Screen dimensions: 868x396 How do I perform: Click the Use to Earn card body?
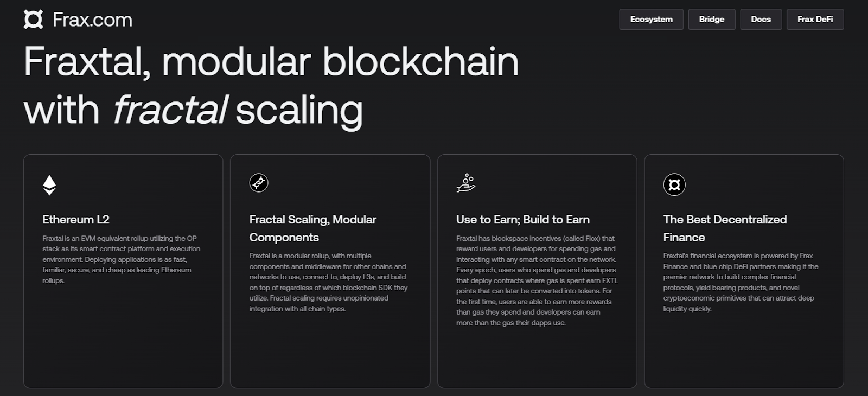point(537,280)
